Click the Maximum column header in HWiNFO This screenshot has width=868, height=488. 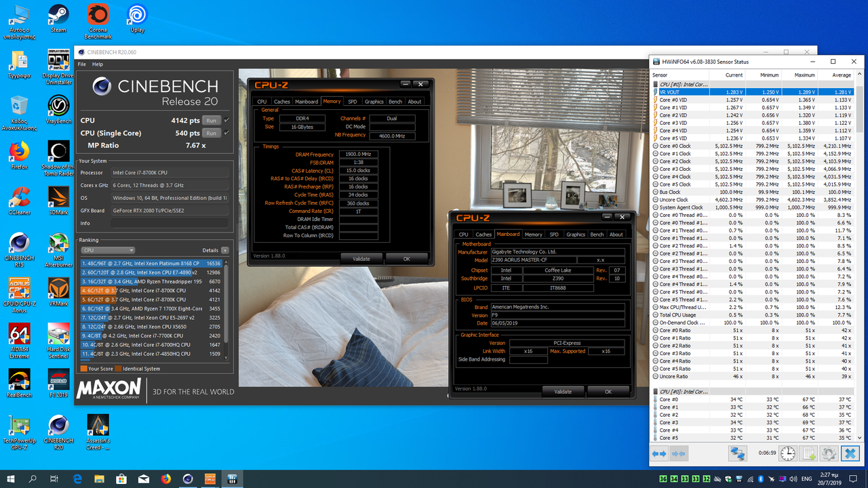pyautogui.click(x=800, y=75)
